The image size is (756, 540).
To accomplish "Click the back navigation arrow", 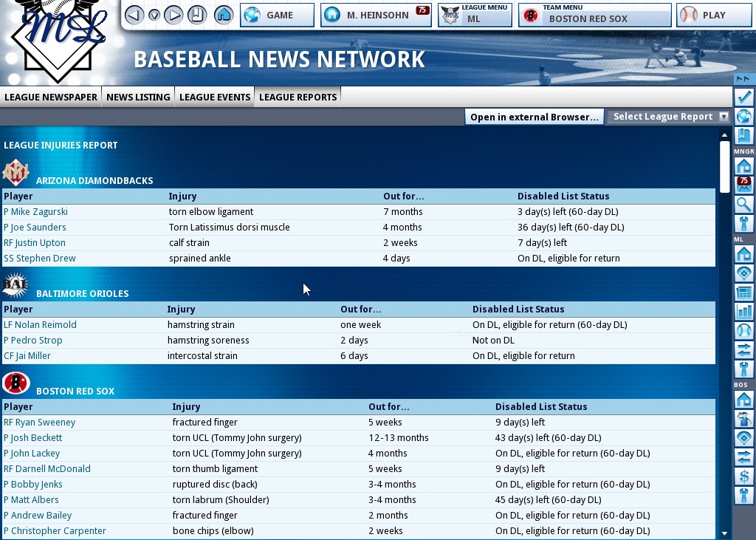I will pyautogui.click(x=134, y=15).
